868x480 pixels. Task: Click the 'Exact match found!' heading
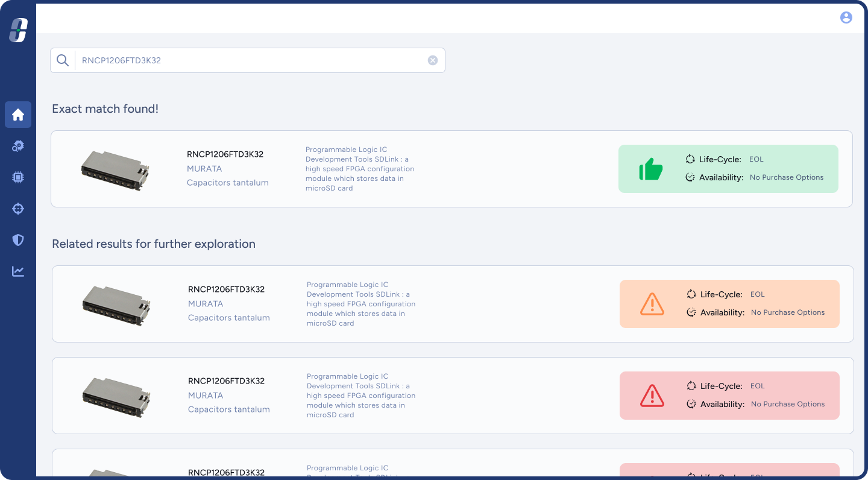105,109
